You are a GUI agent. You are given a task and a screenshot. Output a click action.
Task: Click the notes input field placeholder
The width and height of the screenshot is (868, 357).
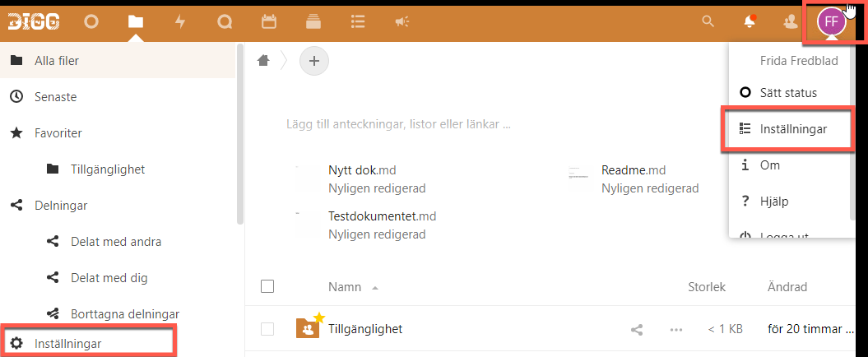398,124
